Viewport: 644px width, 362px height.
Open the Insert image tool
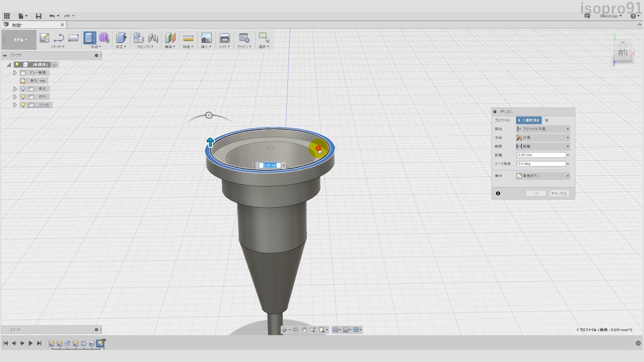pos(206,38)
